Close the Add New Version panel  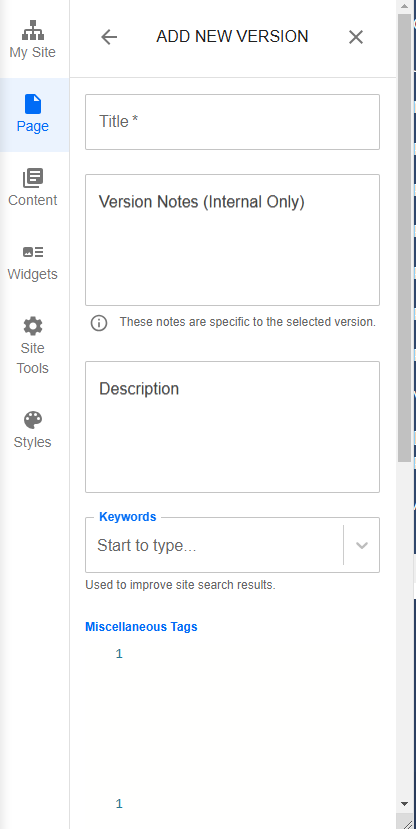[x=356, y=37]
